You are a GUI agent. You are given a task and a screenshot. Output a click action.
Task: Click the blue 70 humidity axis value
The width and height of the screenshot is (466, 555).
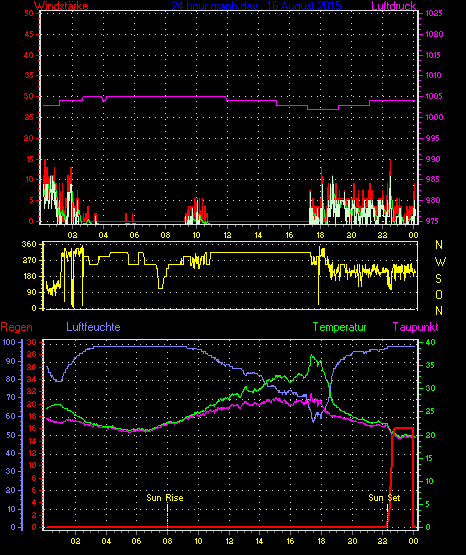tap(11, 397)
